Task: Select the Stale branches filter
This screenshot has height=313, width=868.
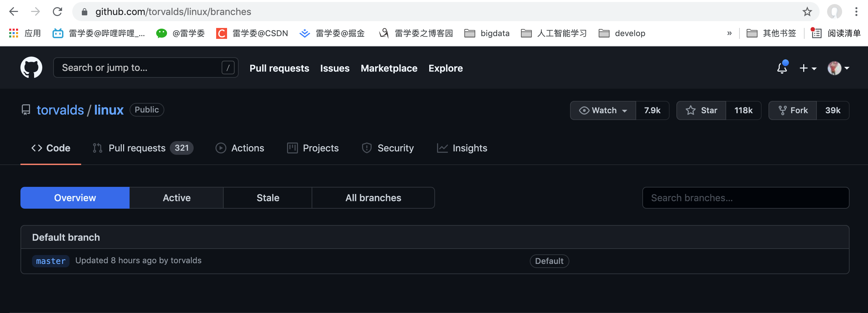Action: tap(268, 198)
